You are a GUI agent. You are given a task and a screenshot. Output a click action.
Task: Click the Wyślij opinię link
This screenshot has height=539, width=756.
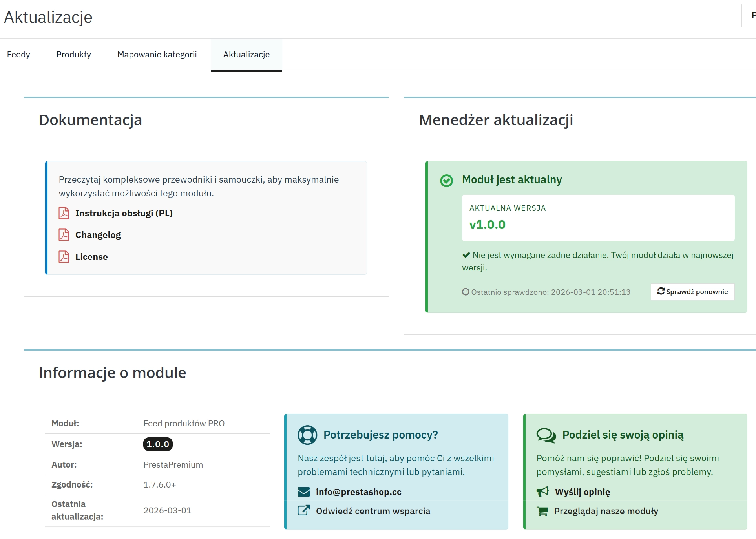(583, 492)
